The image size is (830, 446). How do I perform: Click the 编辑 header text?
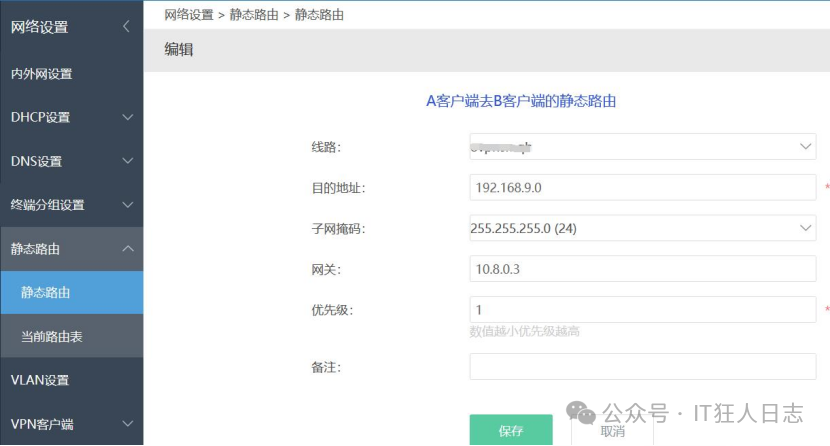[178, 50]
